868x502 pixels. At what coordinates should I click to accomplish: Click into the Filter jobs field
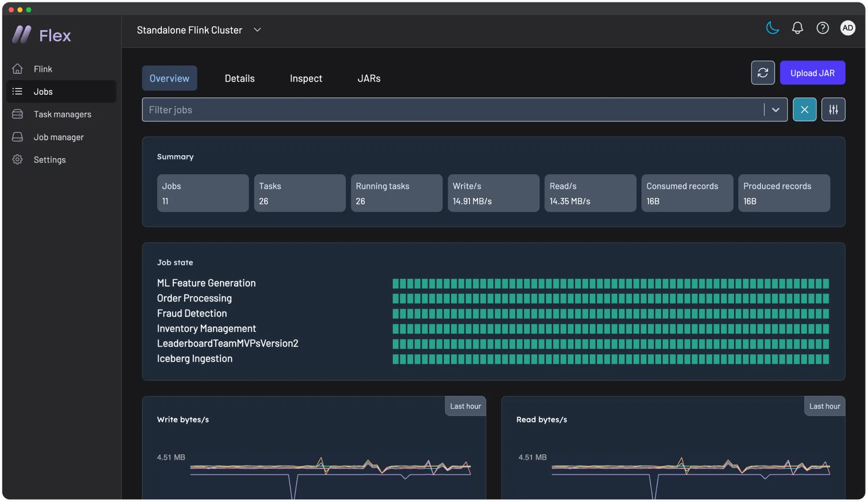click(450, 110)
